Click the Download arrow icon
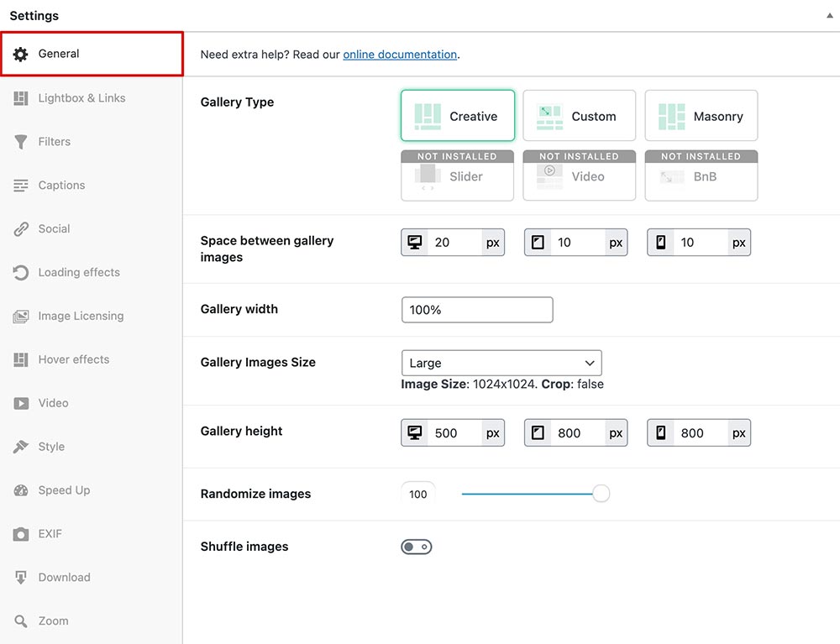 point(21,578)
